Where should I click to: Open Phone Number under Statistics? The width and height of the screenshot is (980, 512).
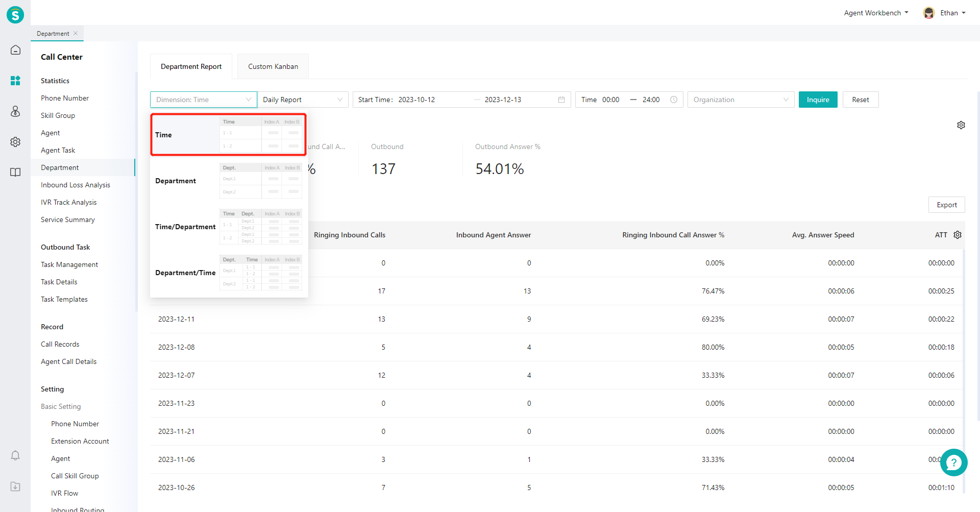pyautogui.click(x=65, y=98)
